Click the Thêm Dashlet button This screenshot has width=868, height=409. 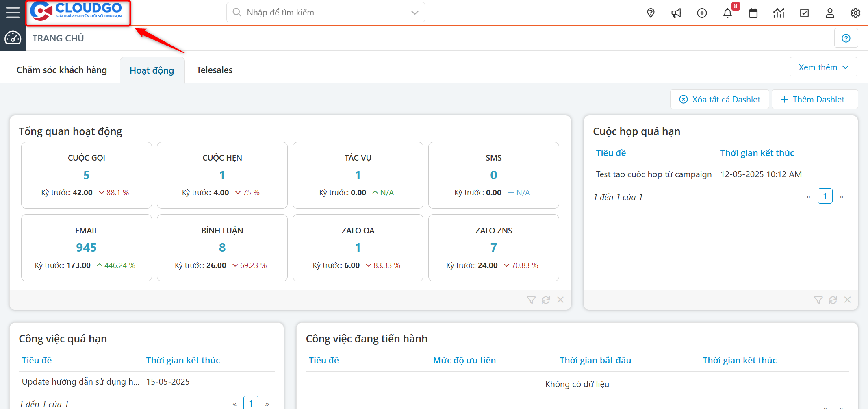814,100
